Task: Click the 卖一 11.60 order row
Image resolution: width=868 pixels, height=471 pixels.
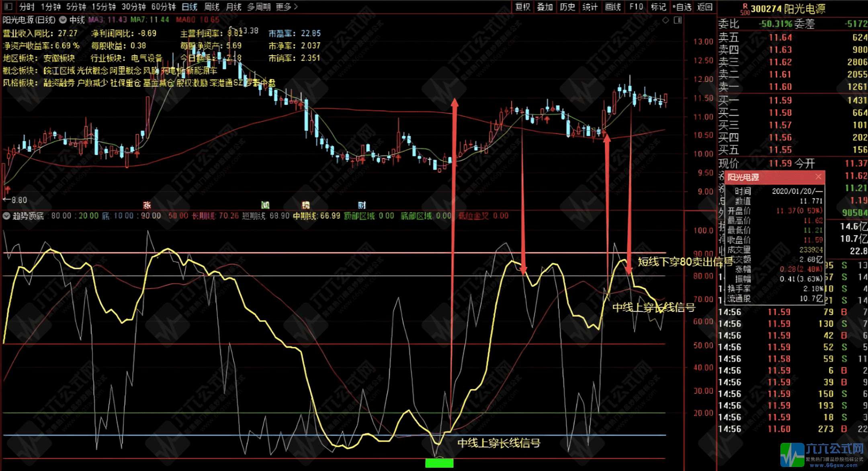Action: point(793,86)
